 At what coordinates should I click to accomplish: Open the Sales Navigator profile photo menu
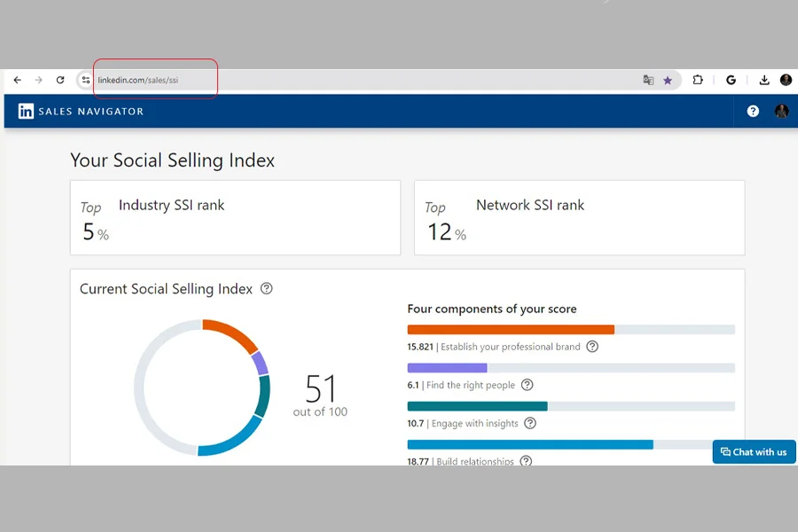click(781, 111)
